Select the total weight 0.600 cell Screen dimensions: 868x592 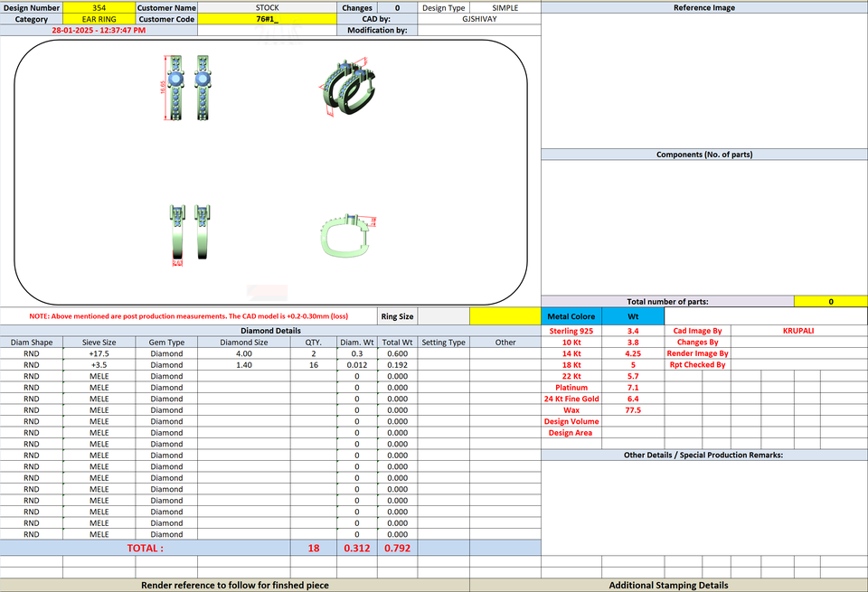click(397, 353)
